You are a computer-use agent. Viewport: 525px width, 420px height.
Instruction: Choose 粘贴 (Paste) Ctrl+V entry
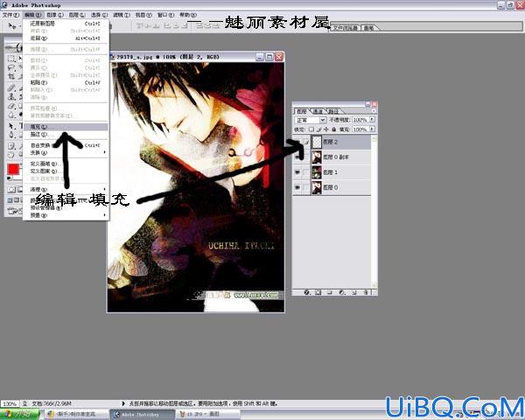click(x=66, y=82)
